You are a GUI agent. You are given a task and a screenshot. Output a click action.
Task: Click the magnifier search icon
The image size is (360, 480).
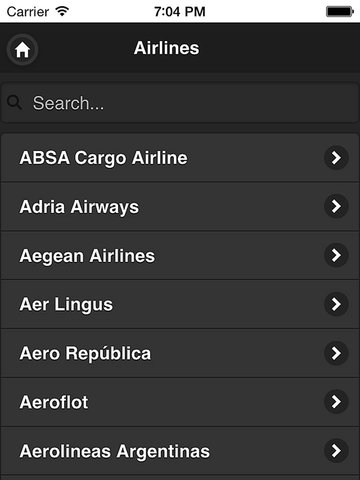coord(14,103)
